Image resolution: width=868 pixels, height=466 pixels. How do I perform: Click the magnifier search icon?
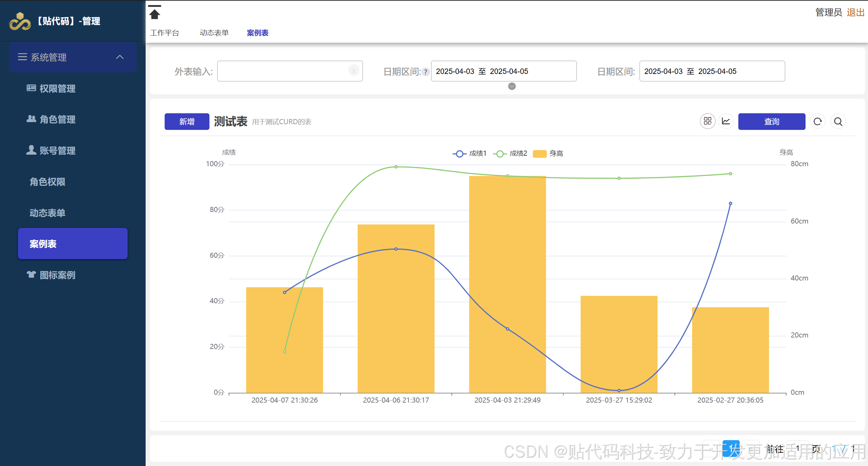[838, 121]
